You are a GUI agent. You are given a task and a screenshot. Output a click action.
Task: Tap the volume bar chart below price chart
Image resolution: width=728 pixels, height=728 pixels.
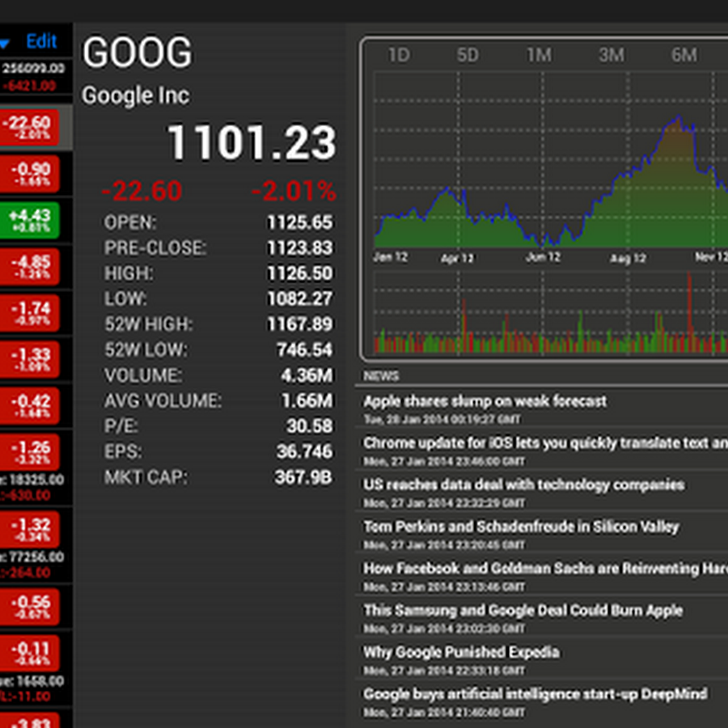pyautogui.click(x=551, y=312)
